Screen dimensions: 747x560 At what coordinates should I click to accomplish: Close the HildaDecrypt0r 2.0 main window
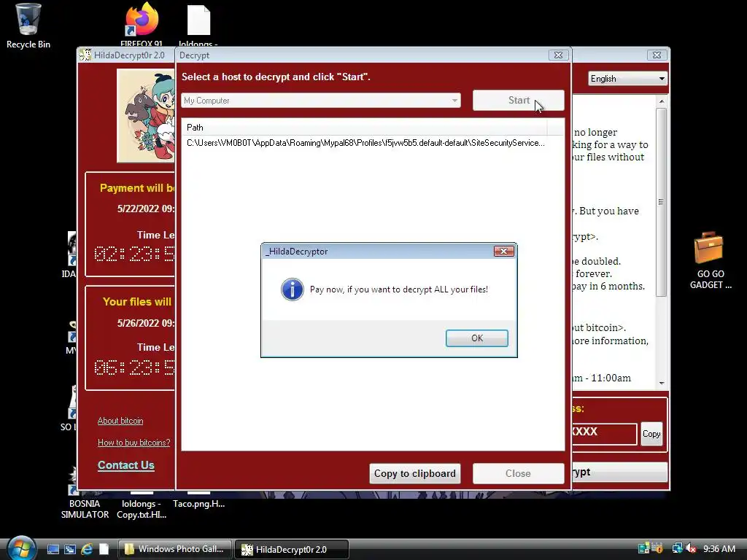[x=657, y=55]
